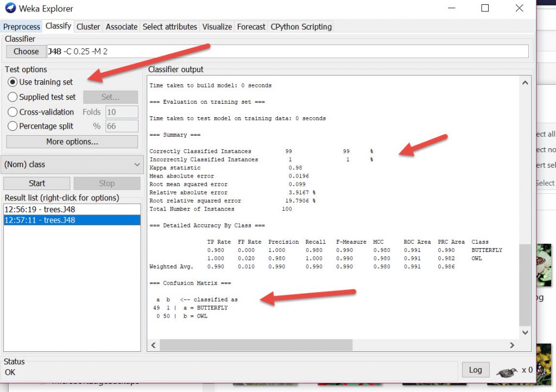556x392 pixels.
Task: Click the J48 classifier parameters field
Action: tap(287, 52)
